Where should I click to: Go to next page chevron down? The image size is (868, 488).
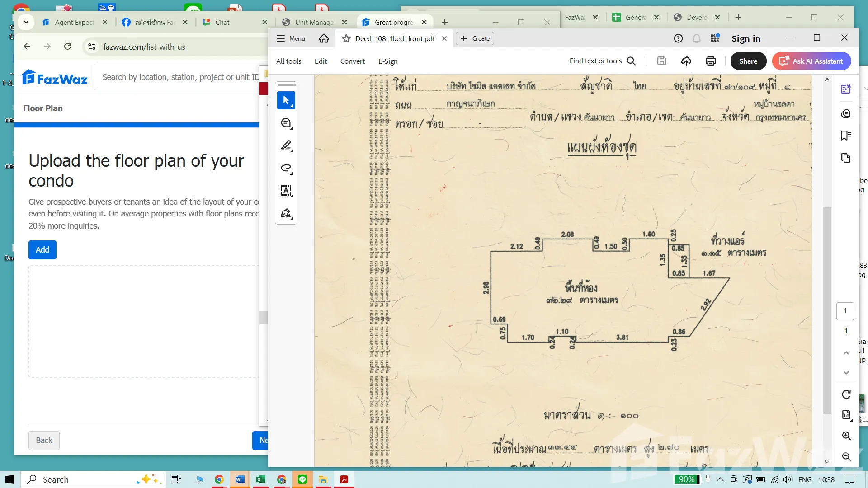846,373
